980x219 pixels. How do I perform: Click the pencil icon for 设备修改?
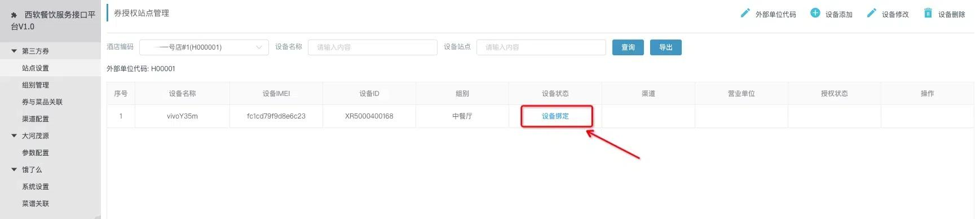871,13
